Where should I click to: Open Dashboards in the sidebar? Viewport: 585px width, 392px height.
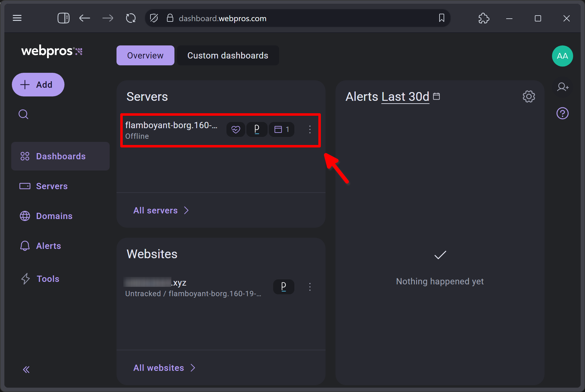[60, 156]
